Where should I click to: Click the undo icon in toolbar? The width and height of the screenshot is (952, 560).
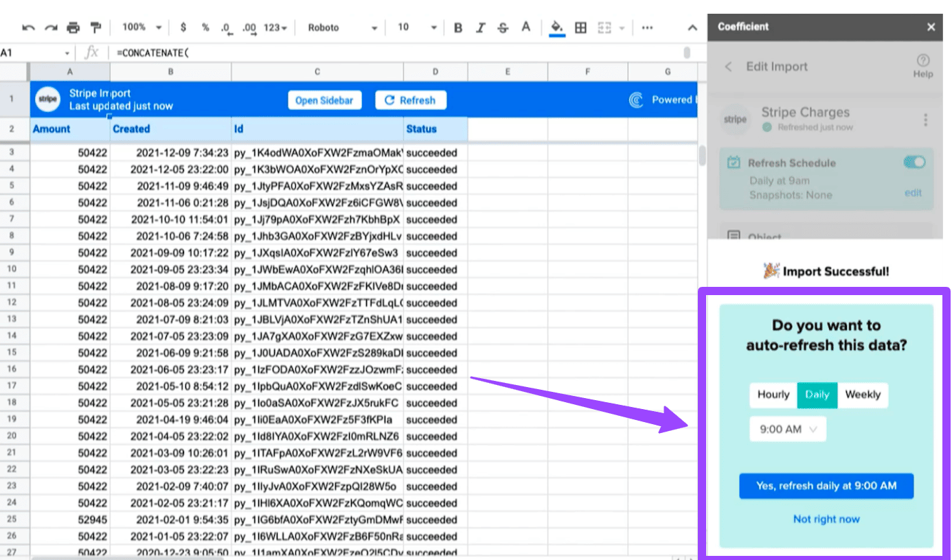pyautogui.click(x=28, y=27)
